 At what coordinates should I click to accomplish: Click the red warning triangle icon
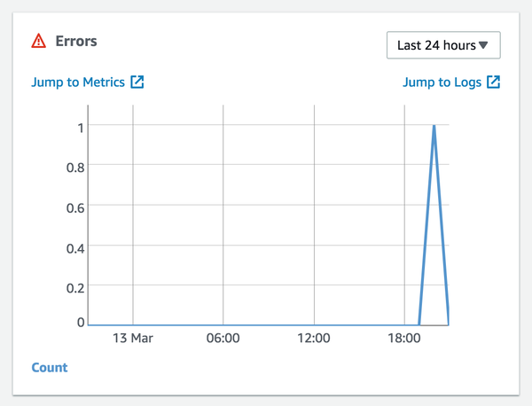[39, 41]
